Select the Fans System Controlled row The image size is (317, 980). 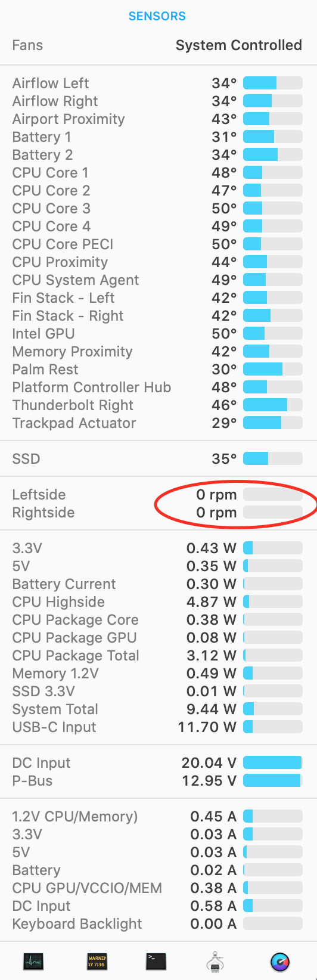tap(158, 45)
